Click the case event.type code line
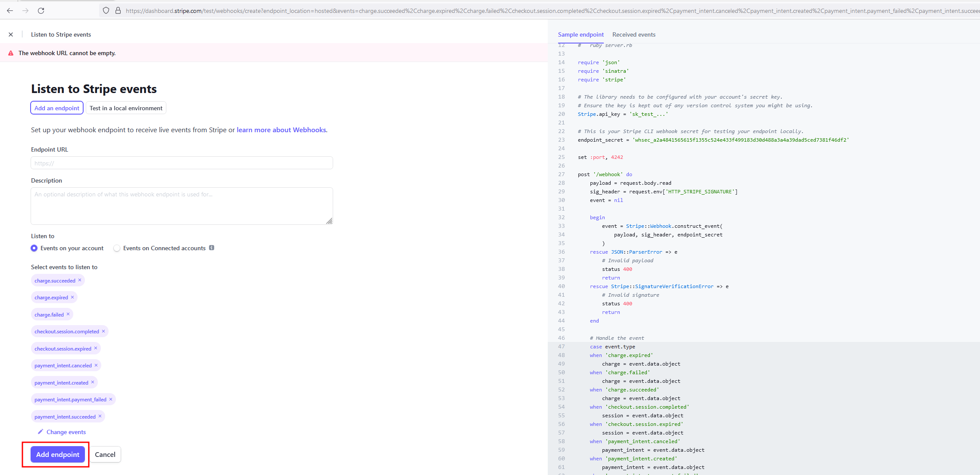This screenshot has height=475, width=980. point(612,347)
